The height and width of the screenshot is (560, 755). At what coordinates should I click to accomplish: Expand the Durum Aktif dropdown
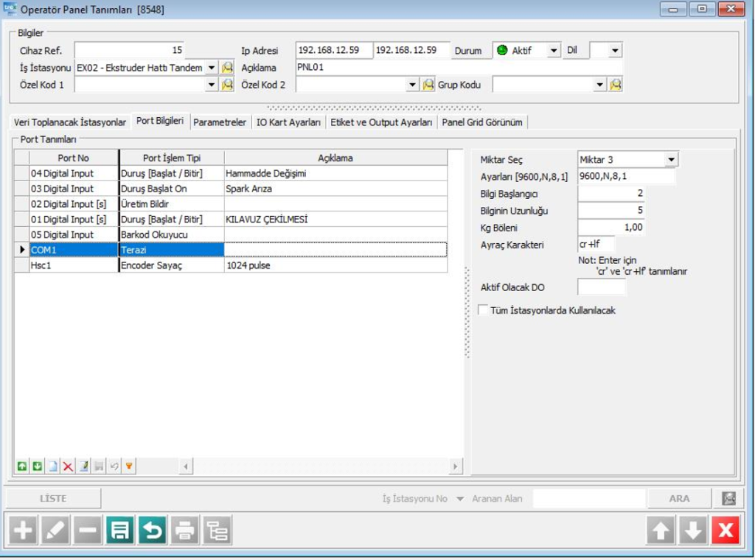pos(554,51)
